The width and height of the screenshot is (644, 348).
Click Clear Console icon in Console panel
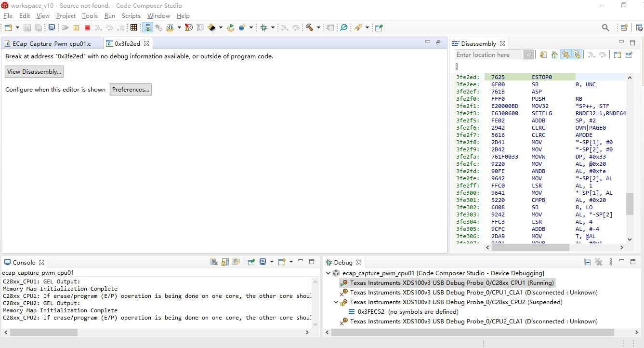point(214,262)
